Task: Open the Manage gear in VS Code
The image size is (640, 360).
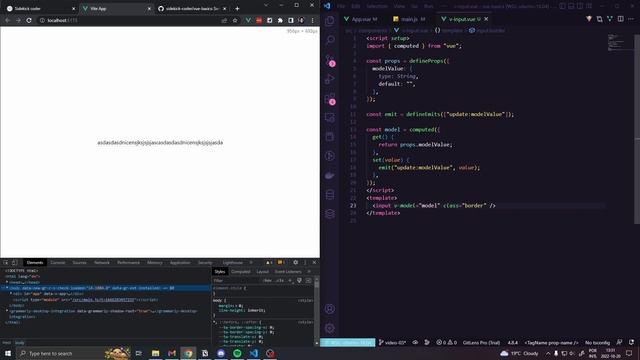Action: click(330, 328)
